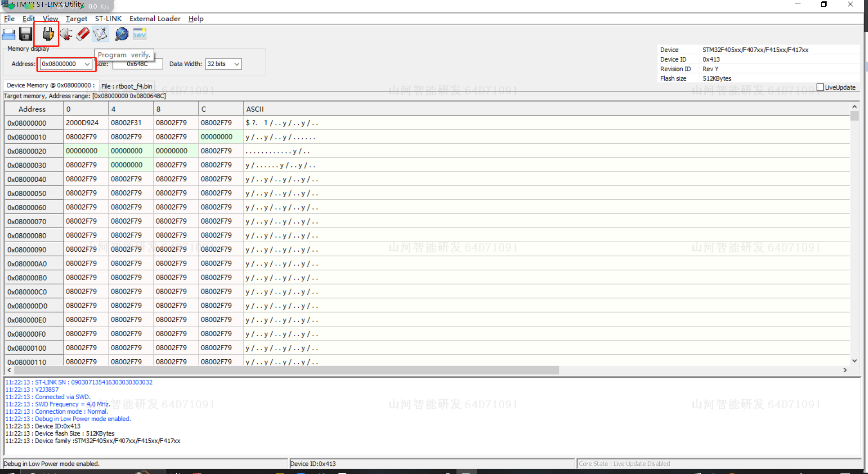
Task: Connect to the target with the plug icon
Action: 48,34
